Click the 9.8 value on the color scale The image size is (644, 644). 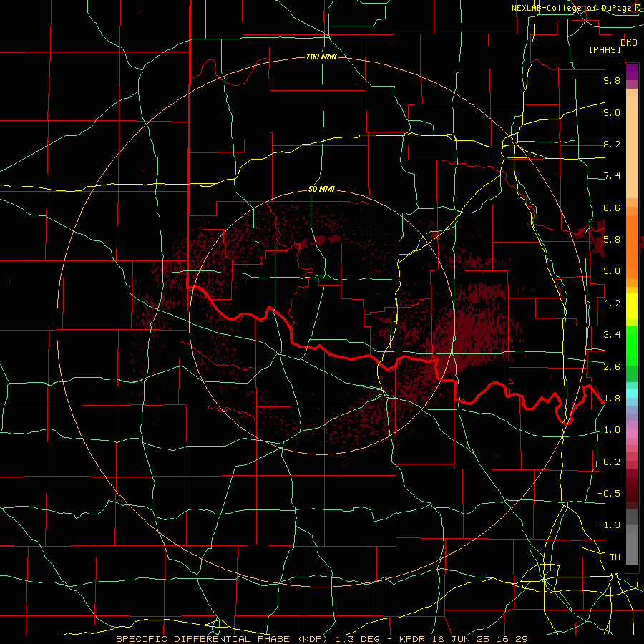click(612, 80)
